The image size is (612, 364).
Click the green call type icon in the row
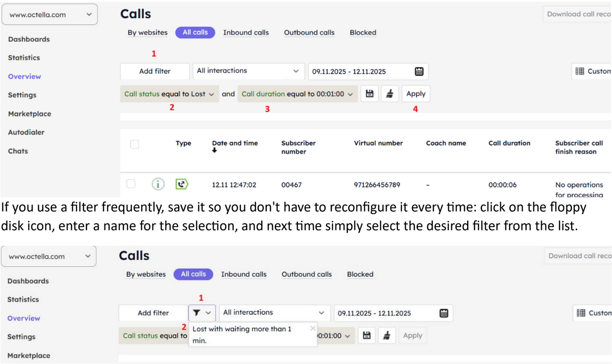point(182,184)
